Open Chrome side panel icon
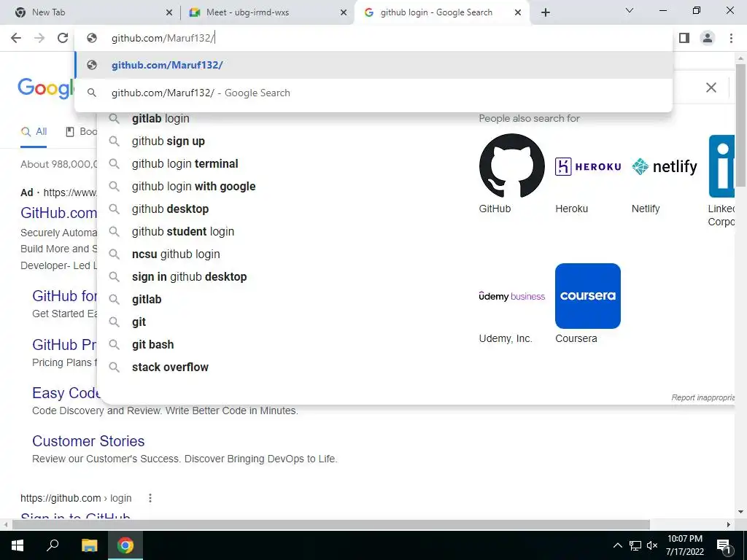 coord(684,38)
